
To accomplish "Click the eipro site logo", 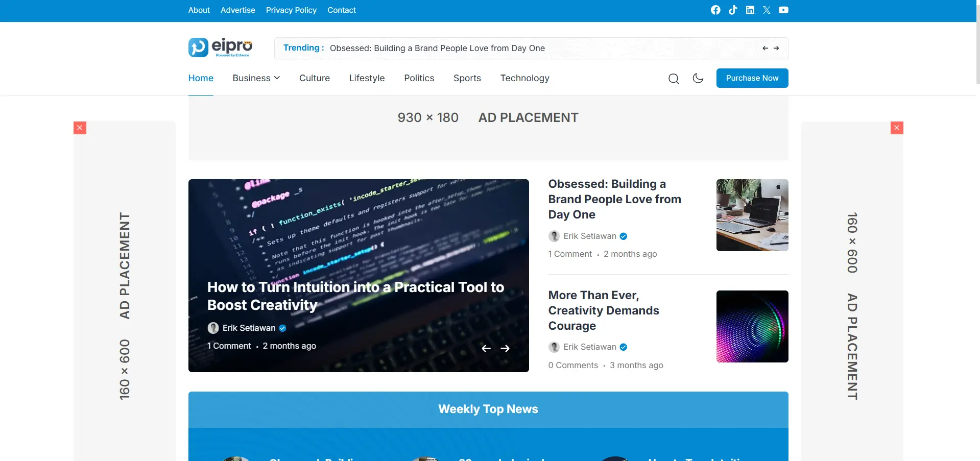I will click(x=220, y=47).
